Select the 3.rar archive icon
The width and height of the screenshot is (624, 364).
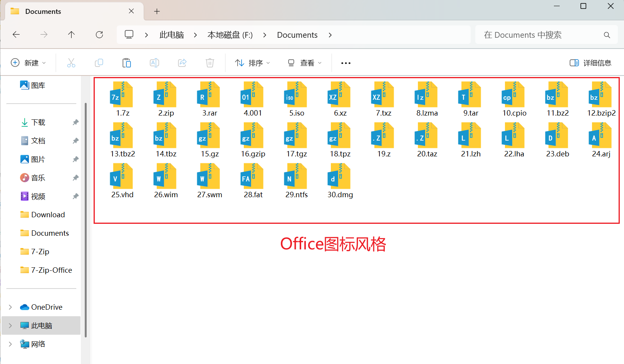click(208, 94)
